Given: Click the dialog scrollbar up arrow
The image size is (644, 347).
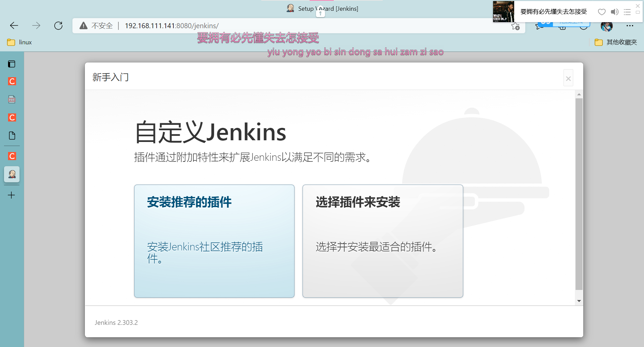Looking at the screenshot, I should click(579, 94).
